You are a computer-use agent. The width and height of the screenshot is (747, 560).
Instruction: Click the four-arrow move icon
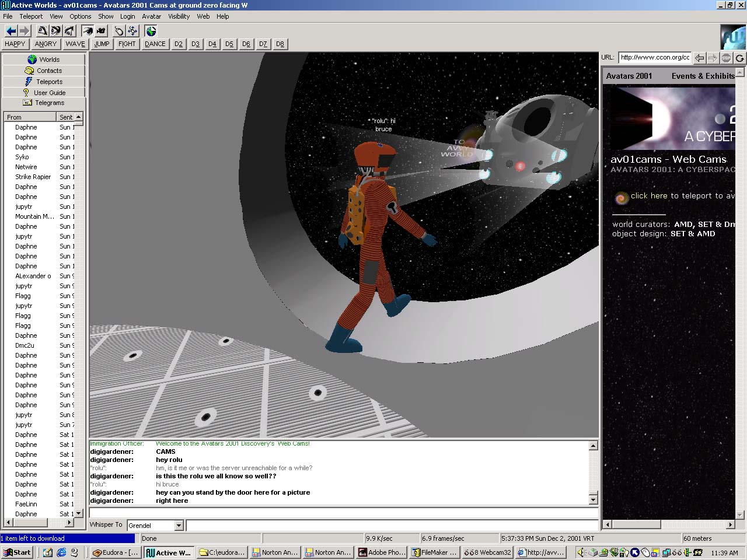[x=133, y=31]
